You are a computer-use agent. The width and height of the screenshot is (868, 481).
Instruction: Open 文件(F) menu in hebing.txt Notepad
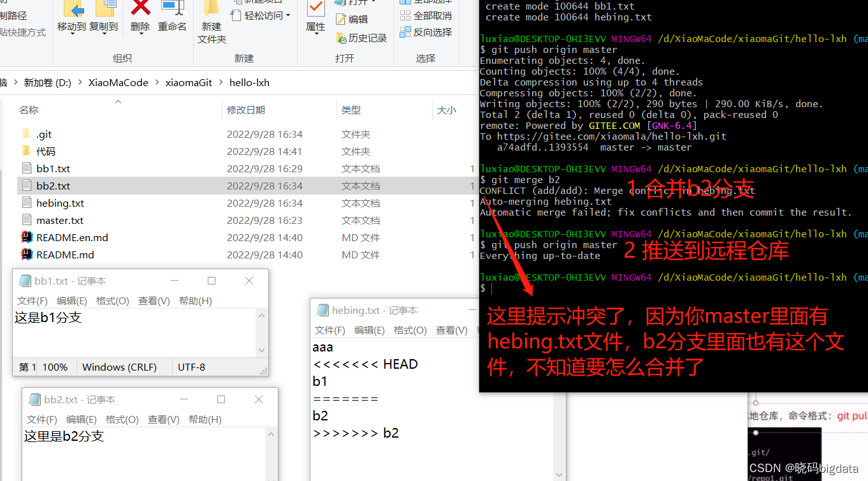click(330, 330)
